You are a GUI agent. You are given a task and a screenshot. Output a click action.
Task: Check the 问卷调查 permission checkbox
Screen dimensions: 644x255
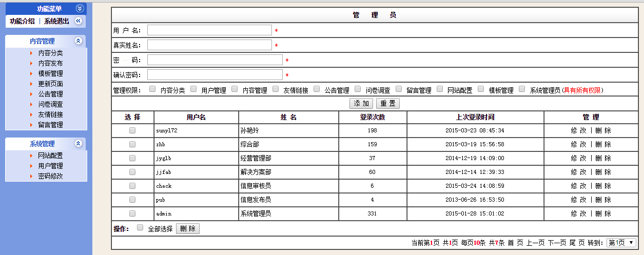(x=358, y=89)
